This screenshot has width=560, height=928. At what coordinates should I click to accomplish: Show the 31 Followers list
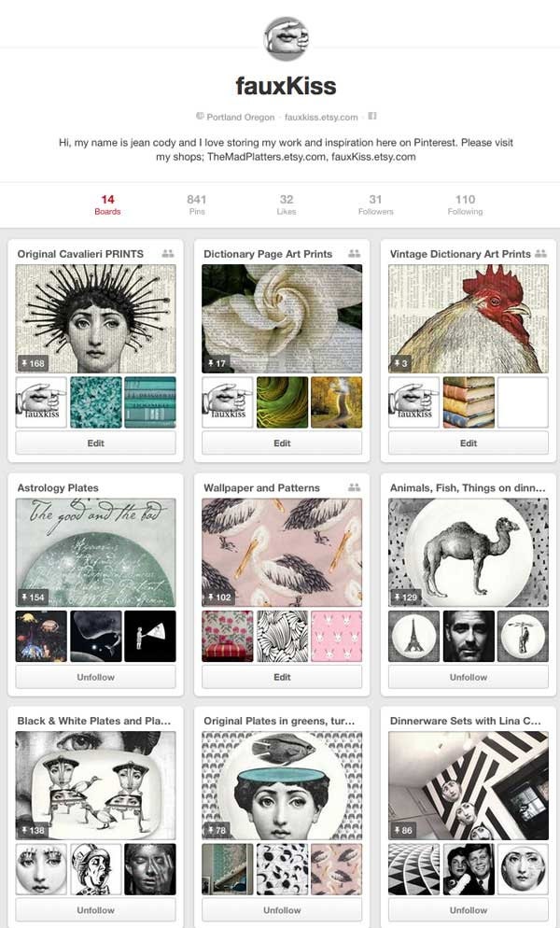pos(376,204)
